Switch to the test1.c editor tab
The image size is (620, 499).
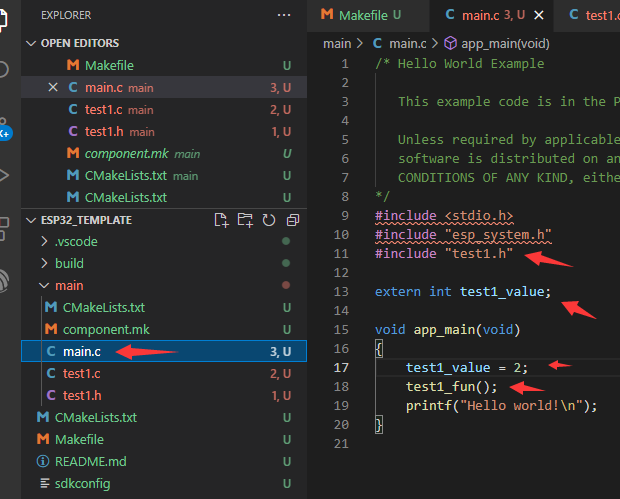587,16
